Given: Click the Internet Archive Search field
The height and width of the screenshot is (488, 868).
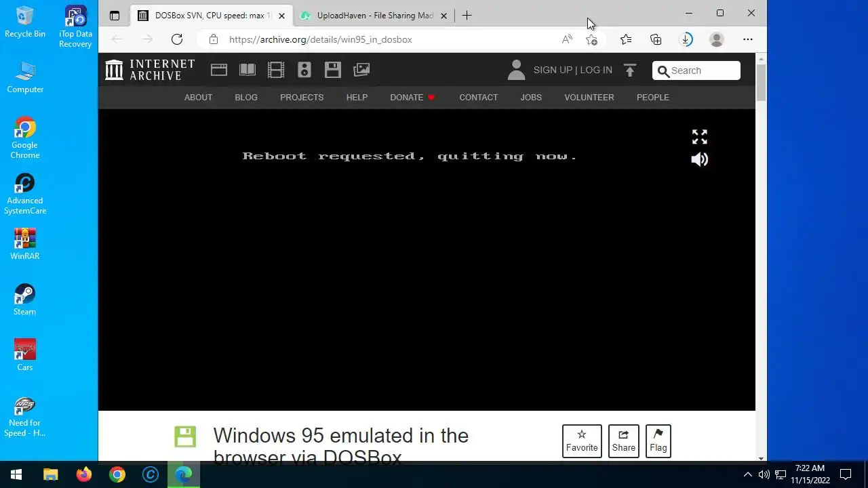Looking at the screenshot, I should coord(696,70).
